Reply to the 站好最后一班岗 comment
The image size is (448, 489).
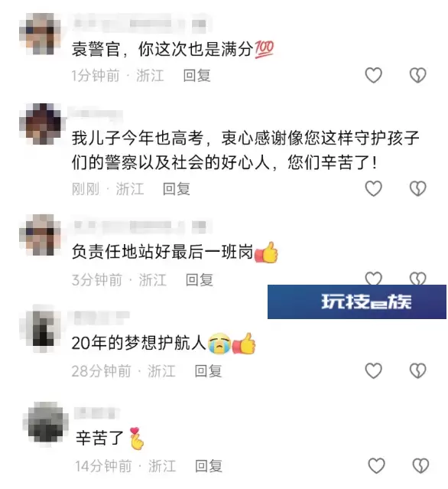point(200,280)
